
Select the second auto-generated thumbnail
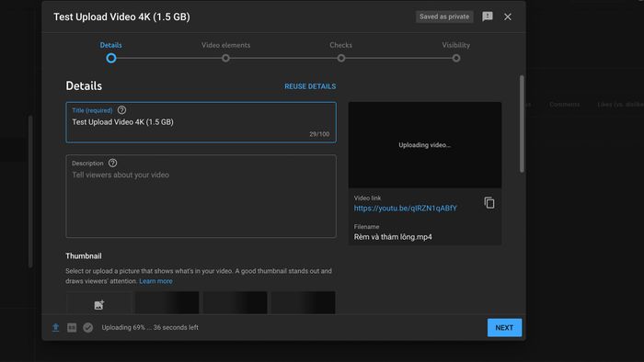(235, 302)
